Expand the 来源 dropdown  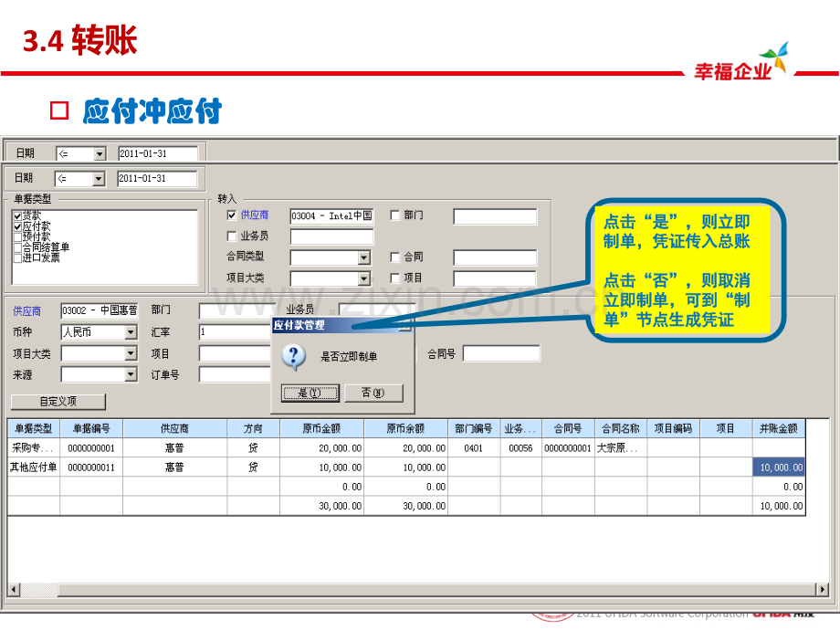tap(131, 374)
